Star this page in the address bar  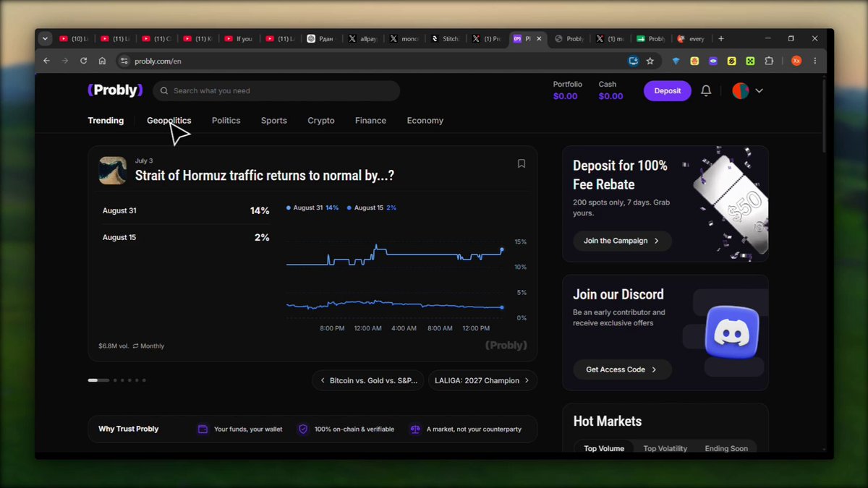pyautogui.click(x=650, y=61)
